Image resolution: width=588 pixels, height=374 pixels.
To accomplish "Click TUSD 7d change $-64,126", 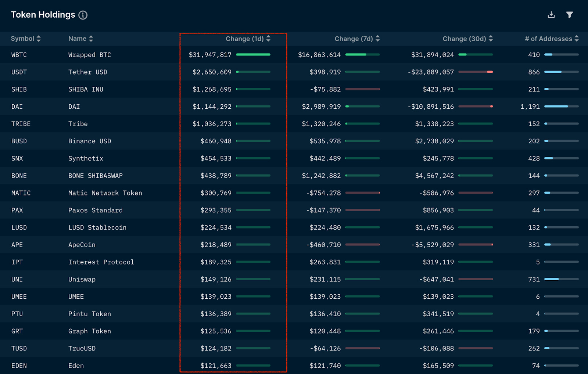I will click(325, 348).
